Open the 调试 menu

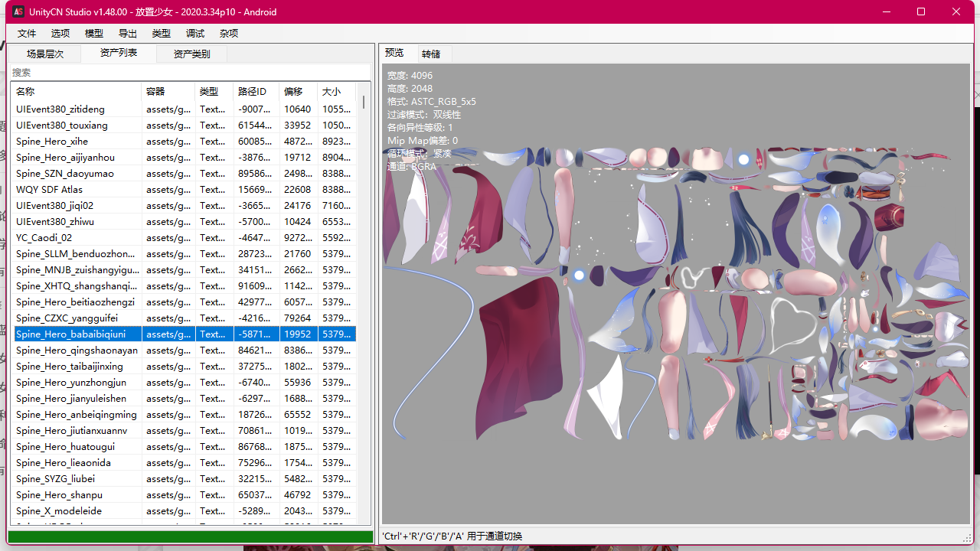click(x=195, y=34)
